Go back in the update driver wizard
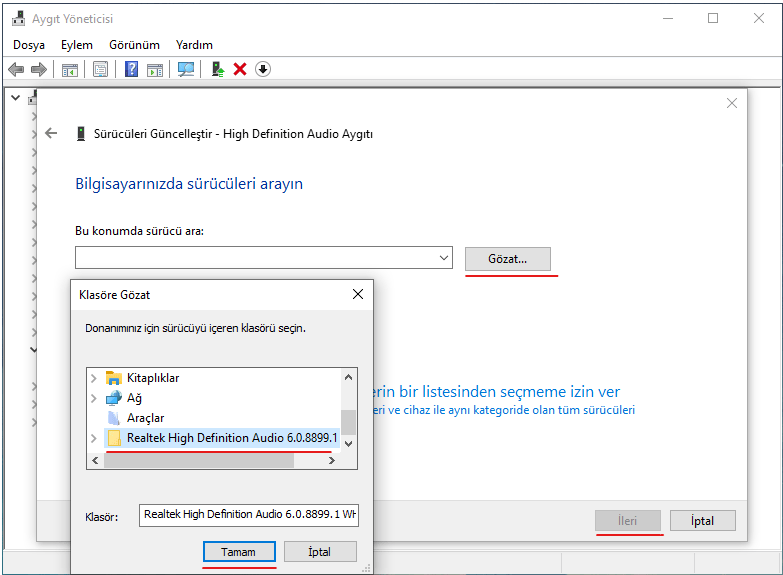Viewport: 783px width, 575px height. tap(51, 133)
